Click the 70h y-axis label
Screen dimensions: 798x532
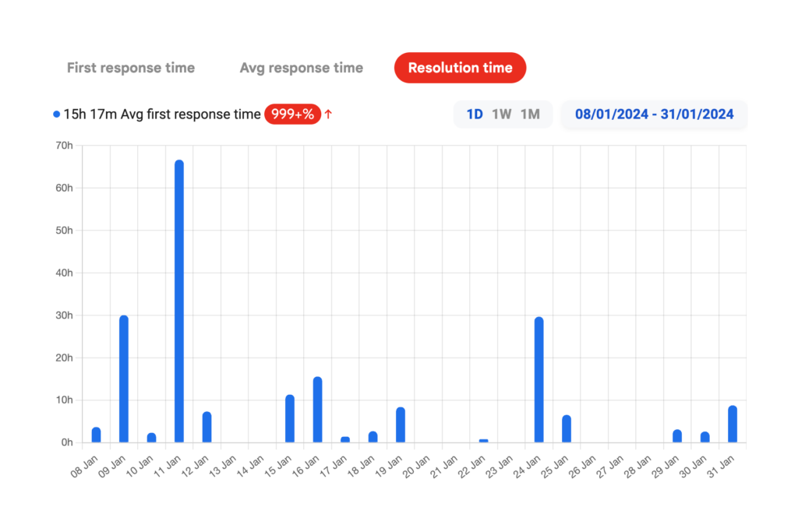[64, 146]
